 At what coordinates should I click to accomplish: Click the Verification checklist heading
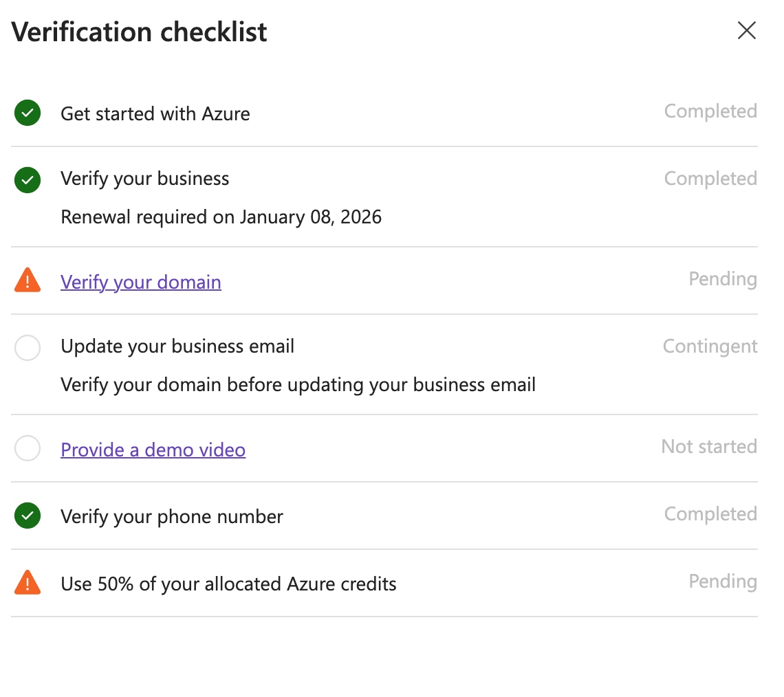pyautogui.click(x=139, y=32)
